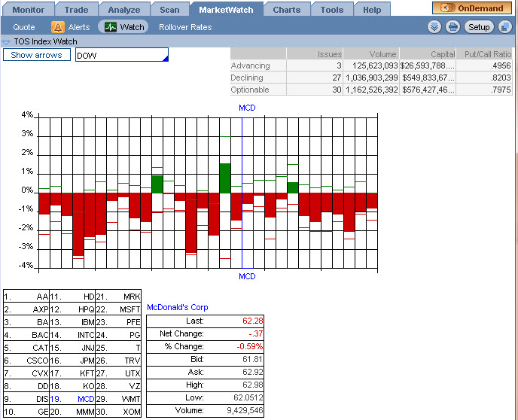Click the Advancing row label
This screenshot has width=518, height=420.
251,65
